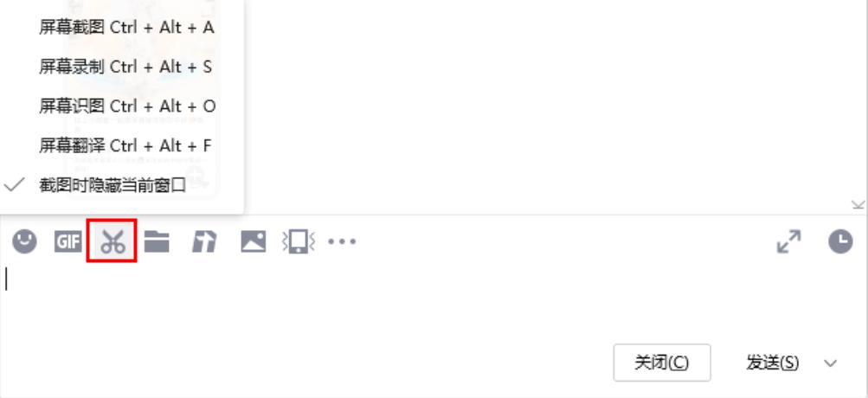
Task: Collapse the chat area via small corner arrow
Action: point(858,205)
